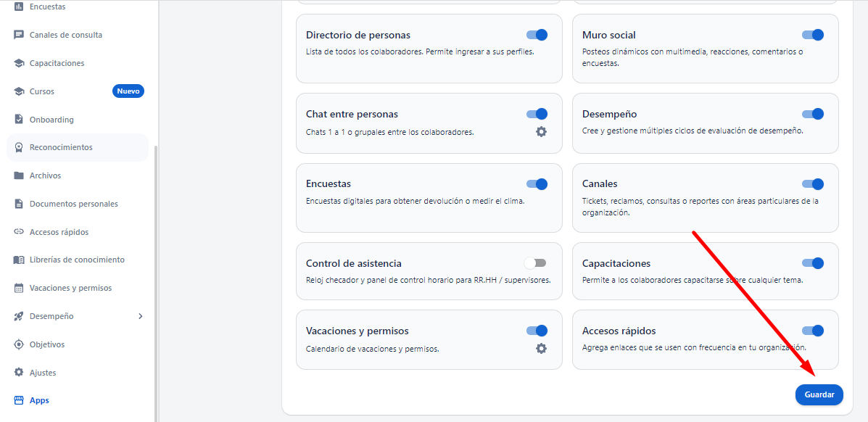The height and width of the screenshot is (422, 868).
Task: Click the Onboarding clipboard icon in sidebar
Action: (x=19, y=120)
